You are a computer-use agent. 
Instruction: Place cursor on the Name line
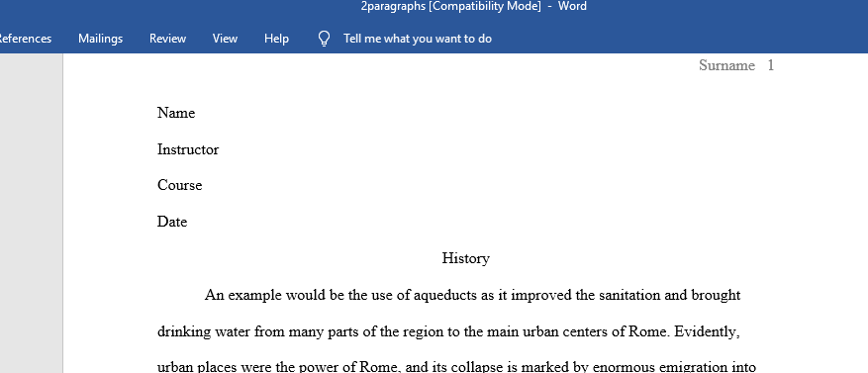point(176,113)
